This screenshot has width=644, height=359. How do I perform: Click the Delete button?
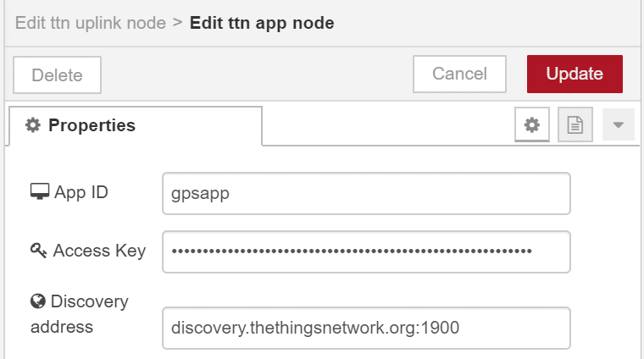(57, 75)
